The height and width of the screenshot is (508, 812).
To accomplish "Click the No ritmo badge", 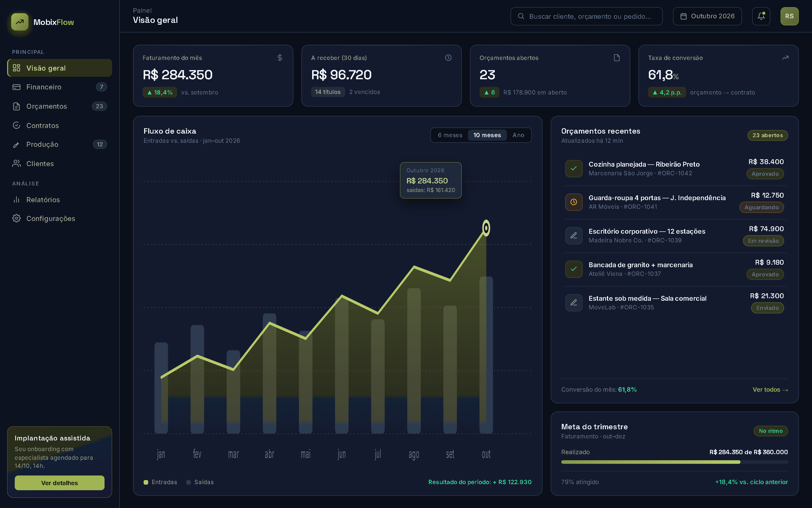I will pos(771,431).
